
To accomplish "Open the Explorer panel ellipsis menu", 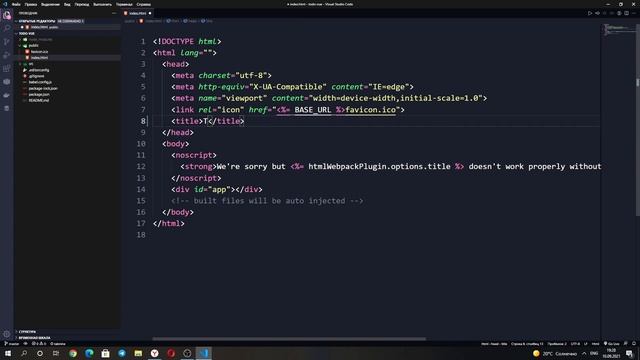I will point(114,13).
